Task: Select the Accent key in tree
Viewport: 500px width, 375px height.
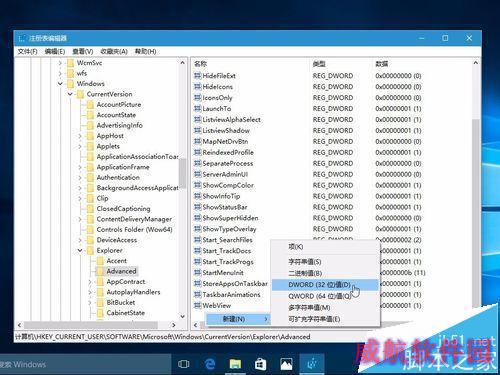Action: (117, 261)
